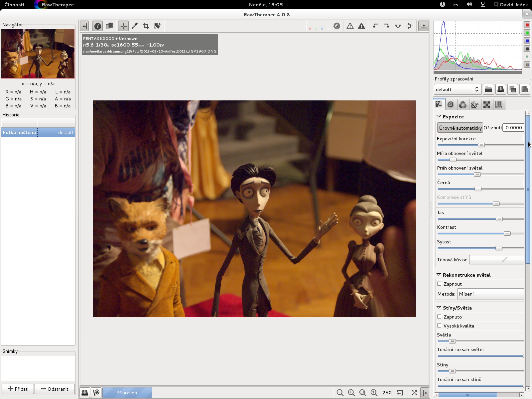Open the load processing profile folder icon
The image size is (532, 399).
(x=488, y=89)
